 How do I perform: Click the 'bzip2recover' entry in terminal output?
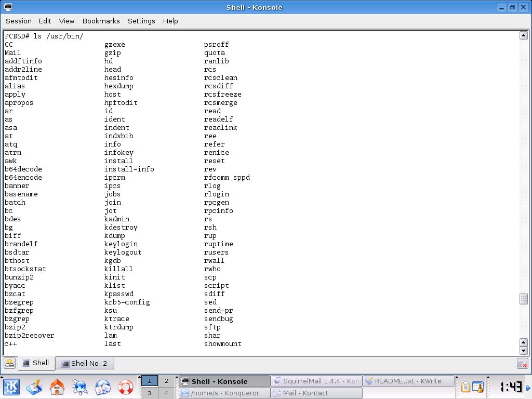(x=30, y=335)
